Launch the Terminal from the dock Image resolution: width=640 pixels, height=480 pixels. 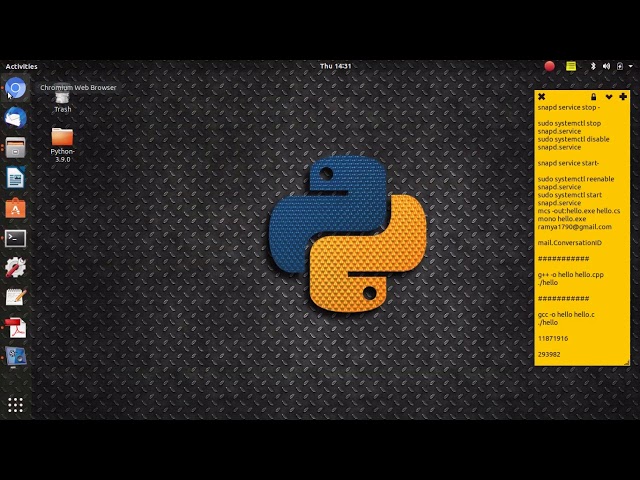tap(16, 238)
